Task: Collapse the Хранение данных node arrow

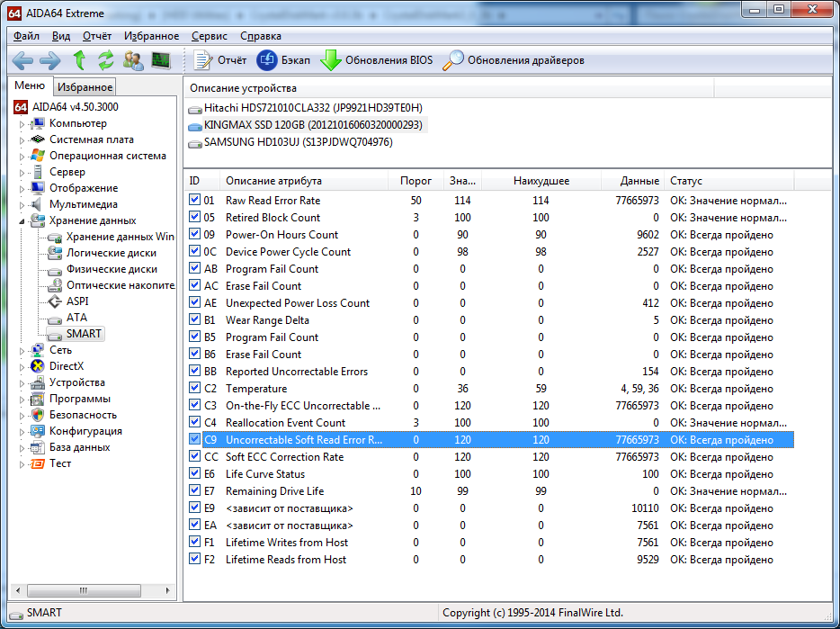Action: tap(22, 221)
